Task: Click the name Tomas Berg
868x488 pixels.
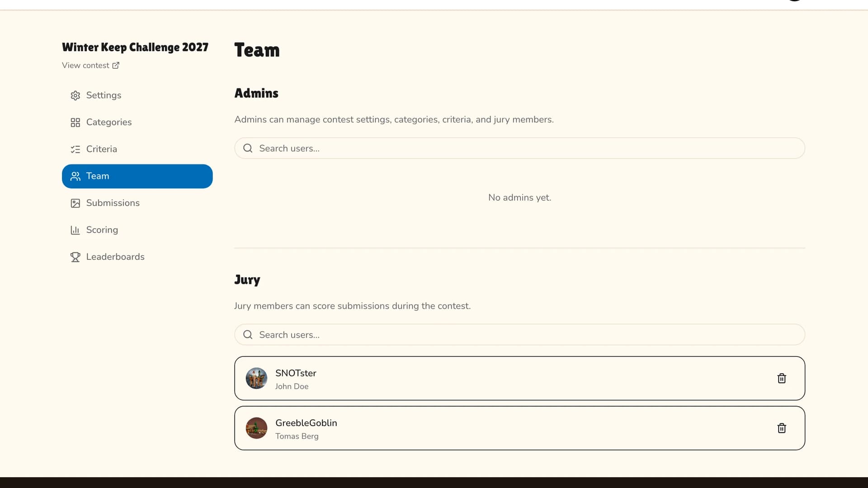Action: 297,436
